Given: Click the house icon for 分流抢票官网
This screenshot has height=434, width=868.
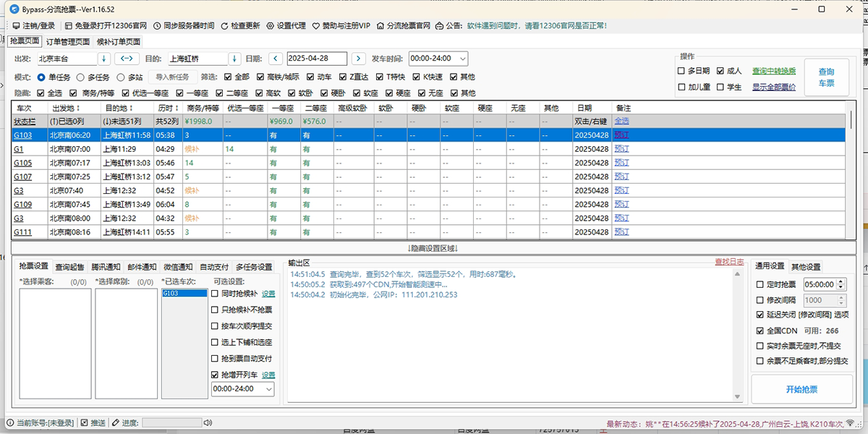Looking at the screenshot, I should [x=380, y=25].
